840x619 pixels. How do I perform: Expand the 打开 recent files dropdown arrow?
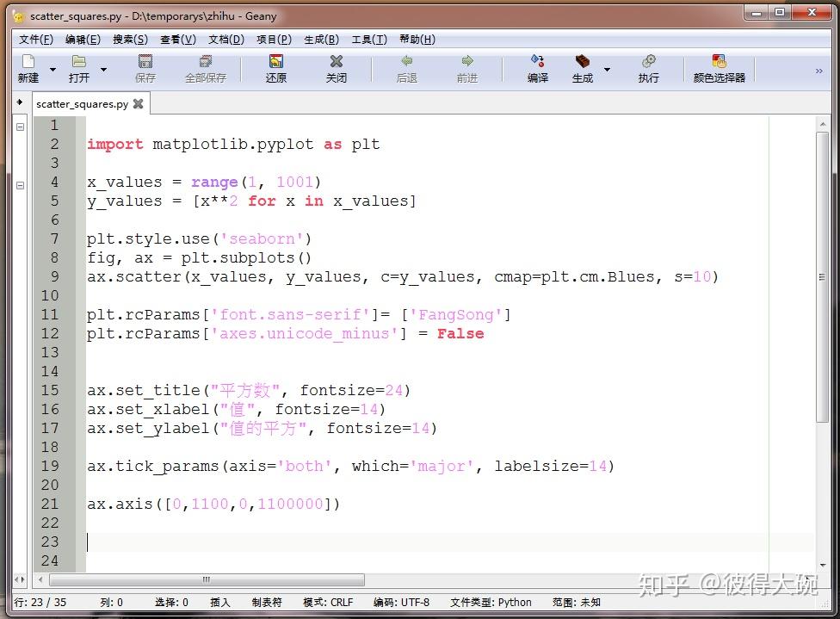coord(104,70)
